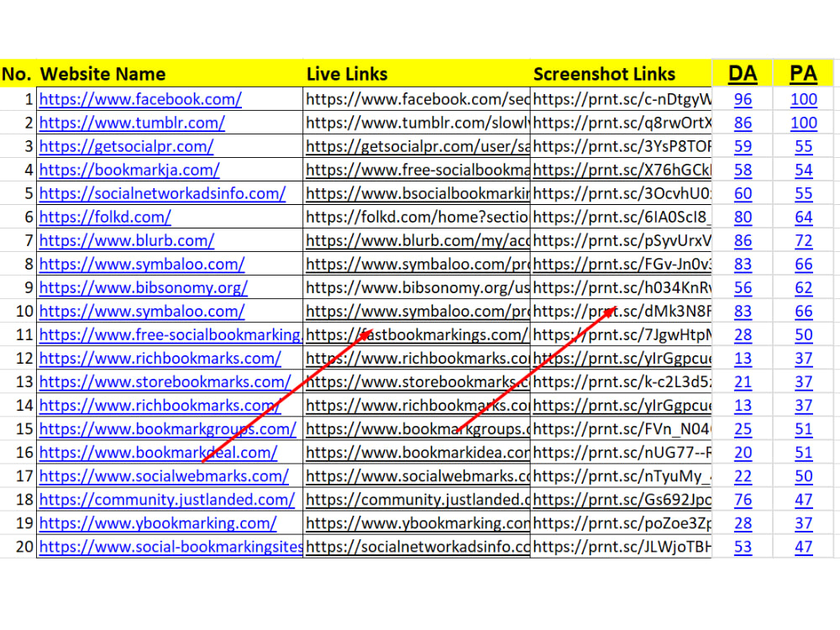The width and height of the screenshot is (840, 630).
Task: Select the row number 17 cell
Action: pyautogui.click(x=18, y=476)
